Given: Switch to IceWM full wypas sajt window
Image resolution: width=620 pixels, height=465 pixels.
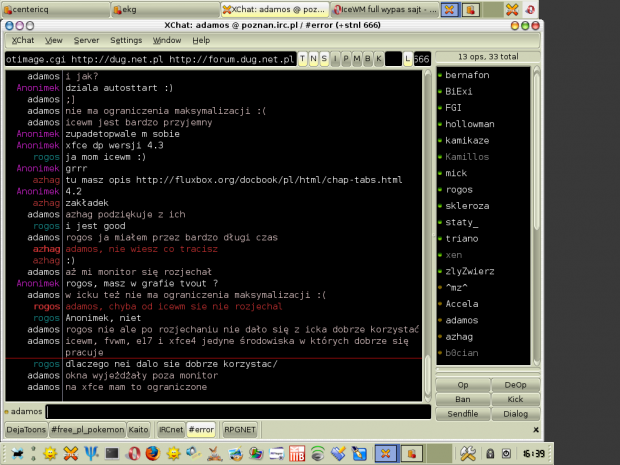Looking at the screenshot, I should (385, 9).
